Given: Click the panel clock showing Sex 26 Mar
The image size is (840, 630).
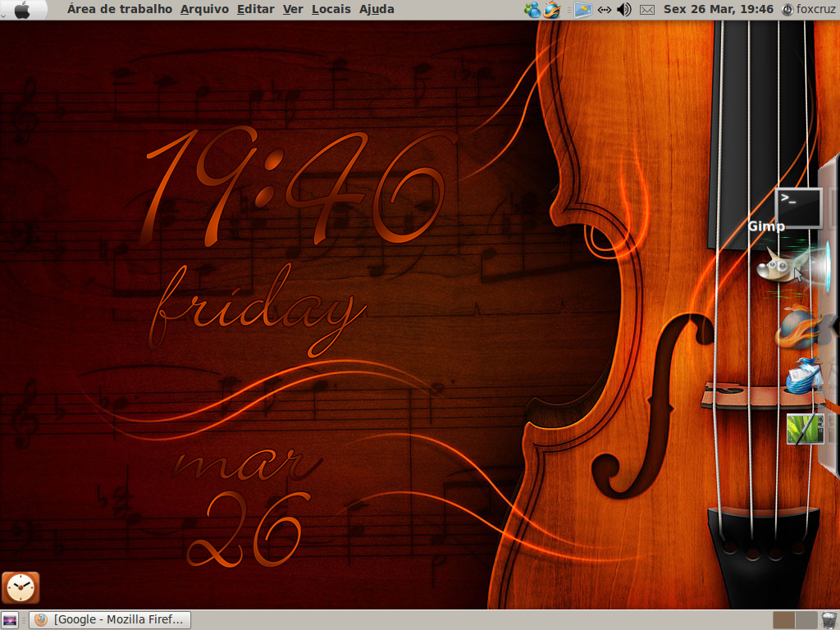Looking at the screenshot, I should (x=719, y=9).
